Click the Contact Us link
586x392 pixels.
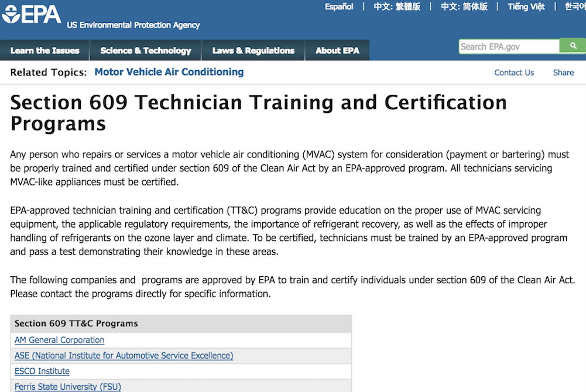tap(514, 73)
